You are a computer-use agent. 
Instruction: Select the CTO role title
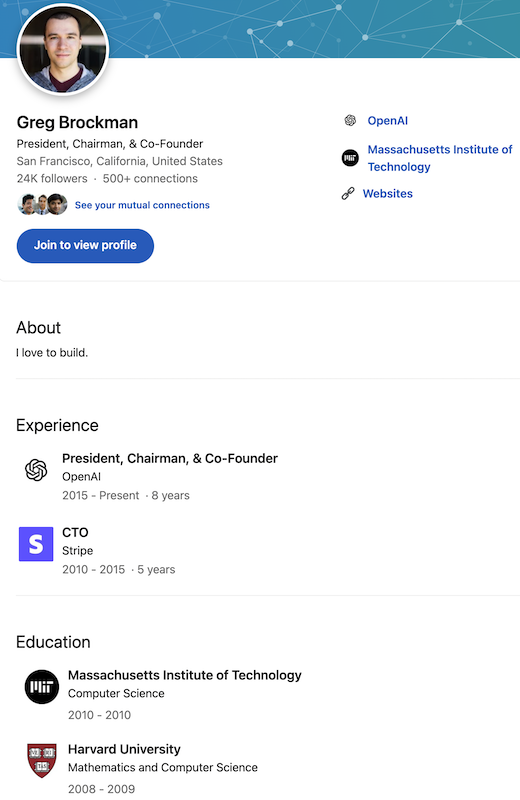point(75,533)
